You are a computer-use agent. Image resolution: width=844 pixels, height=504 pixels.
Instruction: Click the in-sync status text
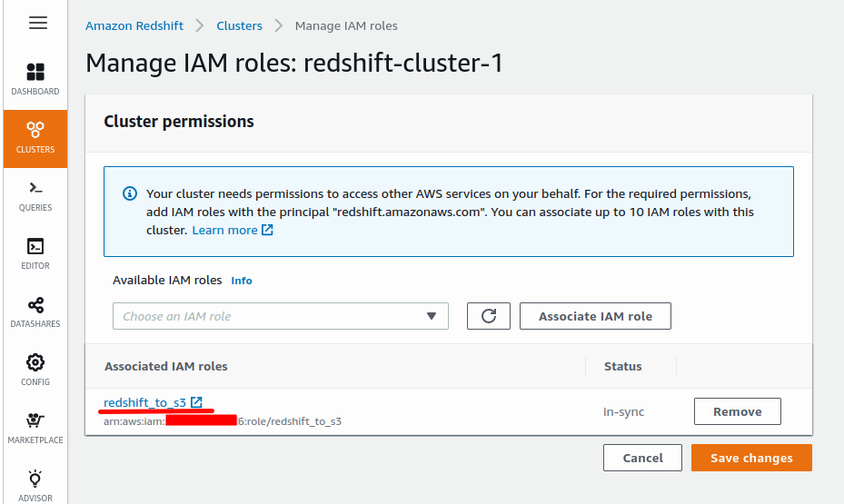tap(624, 412)
